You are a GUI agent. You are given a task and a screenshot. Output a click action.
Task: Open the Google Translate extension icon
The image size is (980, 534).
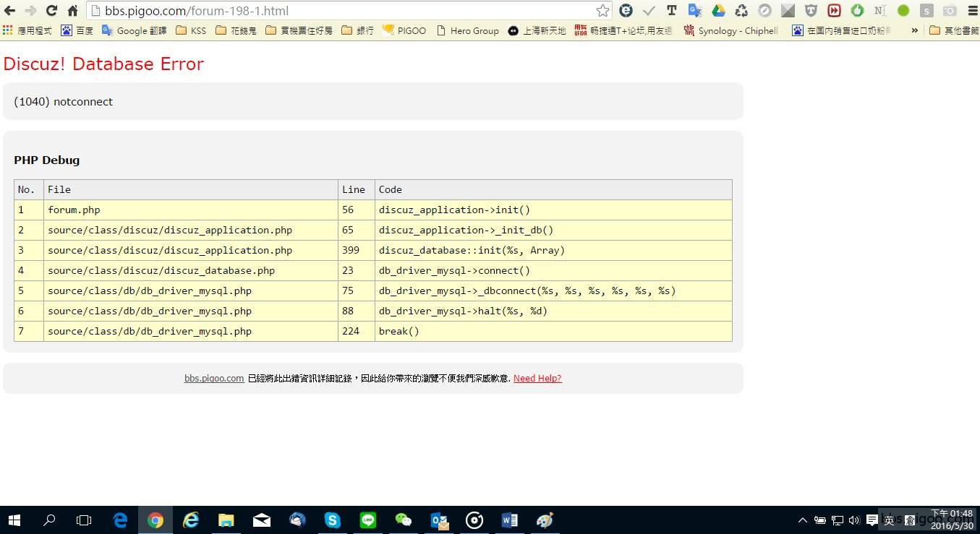tap(695, 11)
